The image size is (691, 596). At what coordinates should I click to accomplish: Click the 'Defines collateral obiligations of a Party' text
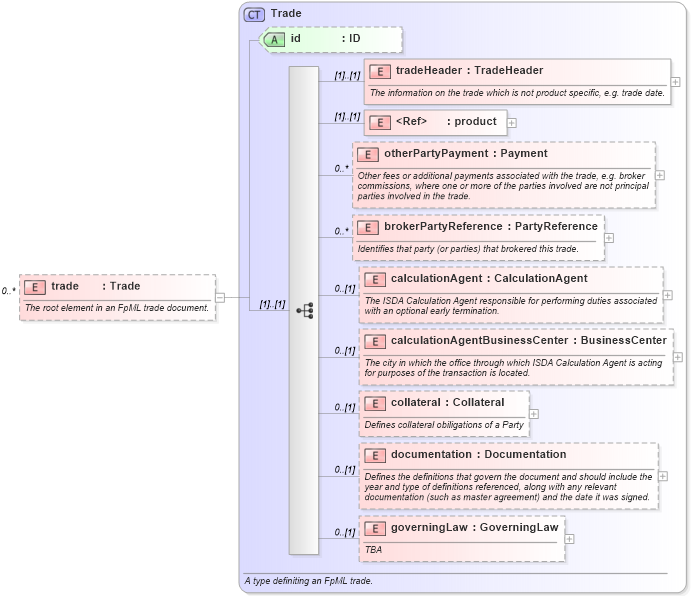coord(444,425)
